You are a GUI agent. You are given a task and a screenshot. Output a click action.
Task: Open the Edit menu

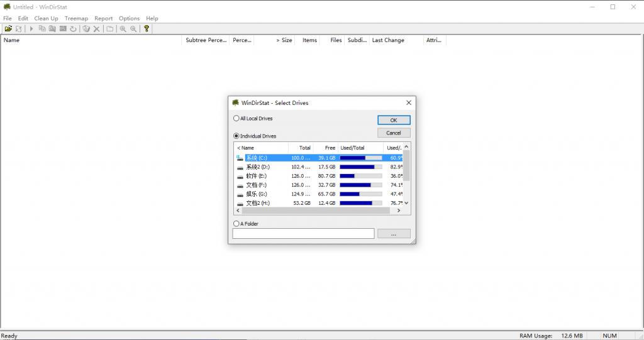pyautogui.click(x=23, y=18)
